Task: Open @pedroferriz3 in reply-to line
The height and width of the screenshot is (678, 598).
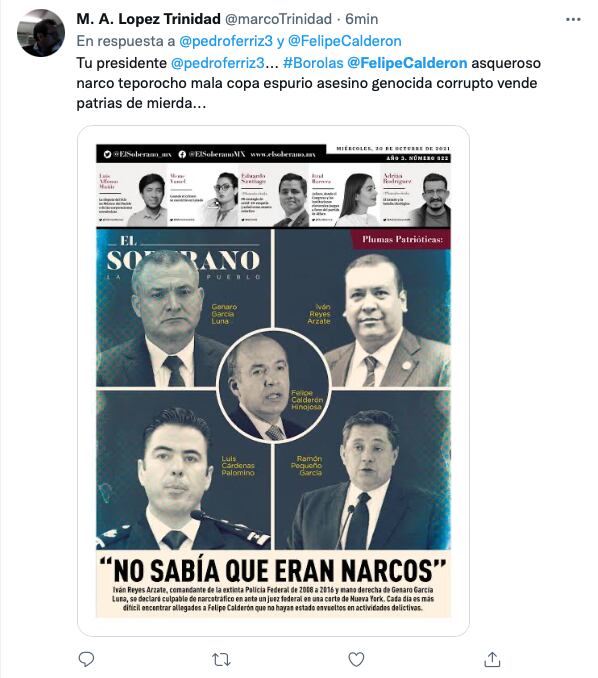Action: [226, 41]
